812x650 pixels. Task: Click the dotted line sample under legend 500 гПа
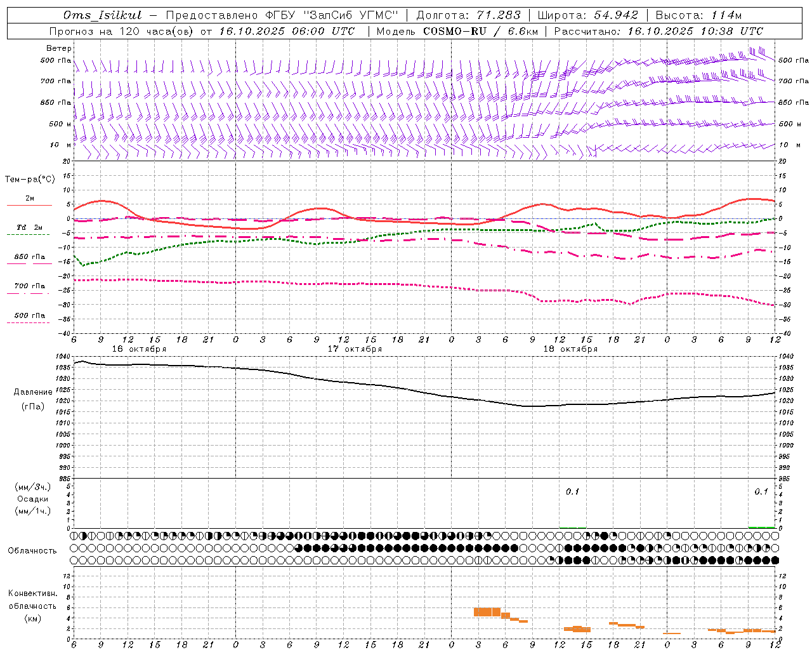[x=28, y=323]
